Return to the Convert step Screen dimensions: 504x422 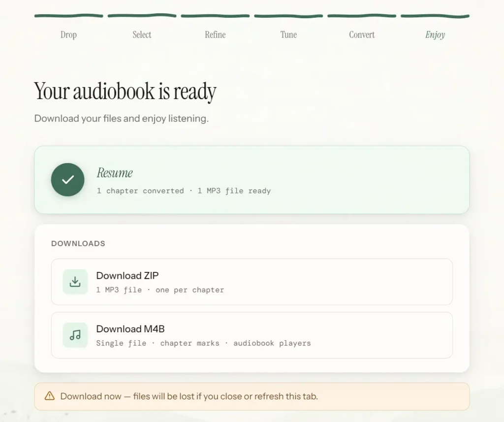[362, 35]
